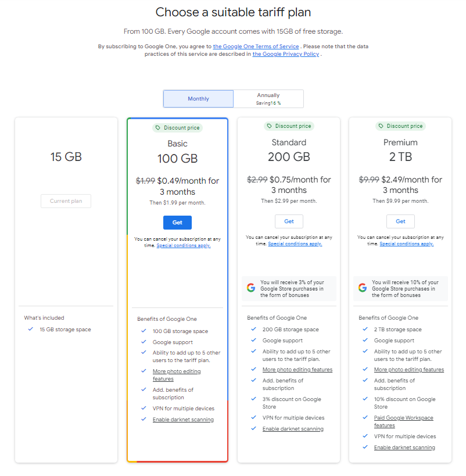Image resolution: width=466 pixels, height=476 pixels.
Task: Open Special conditions apply under Standard plan
Action: coord(295,244)
